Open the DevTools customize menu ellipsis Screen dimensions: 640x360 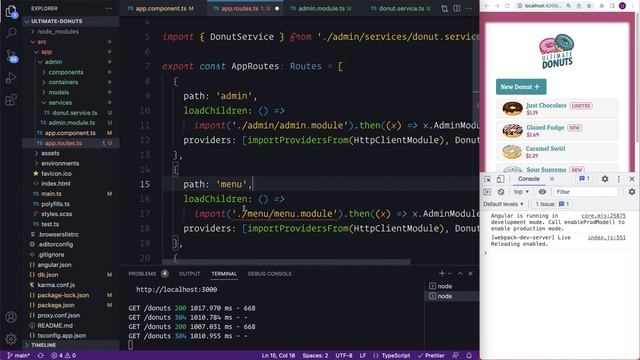tap(619, 179)
